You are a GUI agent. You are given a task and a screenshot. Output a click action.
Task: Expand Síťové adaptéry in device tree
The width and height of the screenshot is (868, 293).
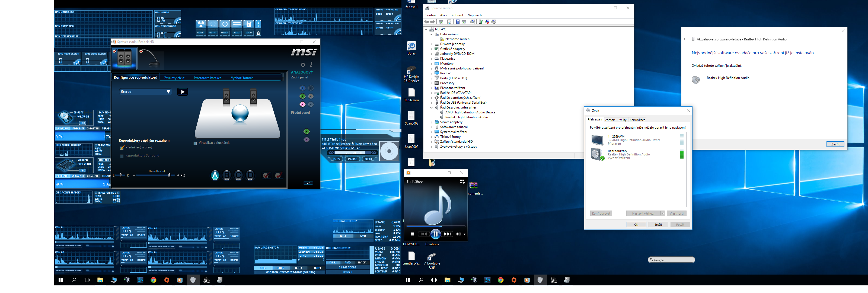click(431, 122)
